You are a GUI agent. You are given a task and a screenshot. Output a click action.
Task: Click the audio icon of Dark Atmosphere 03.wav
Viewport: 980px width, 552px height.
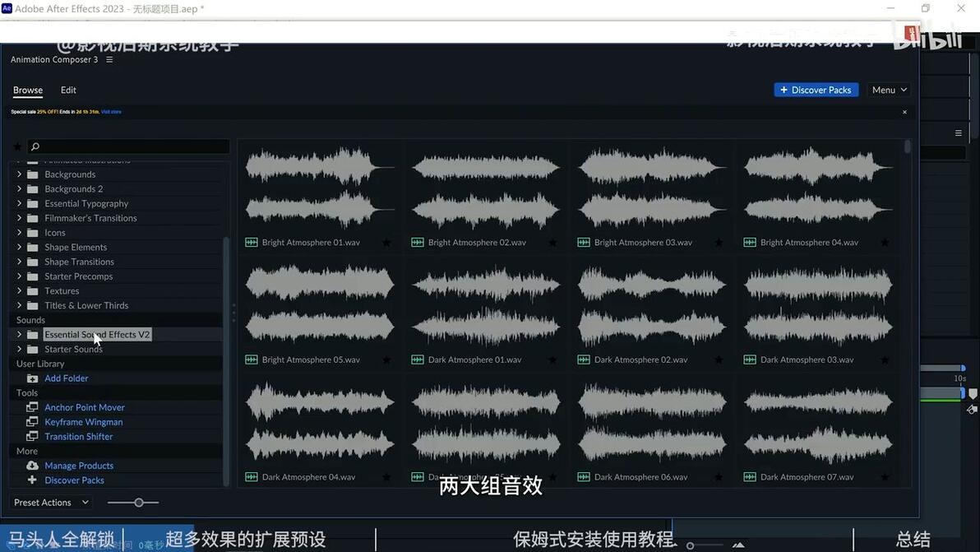point(750,359)
